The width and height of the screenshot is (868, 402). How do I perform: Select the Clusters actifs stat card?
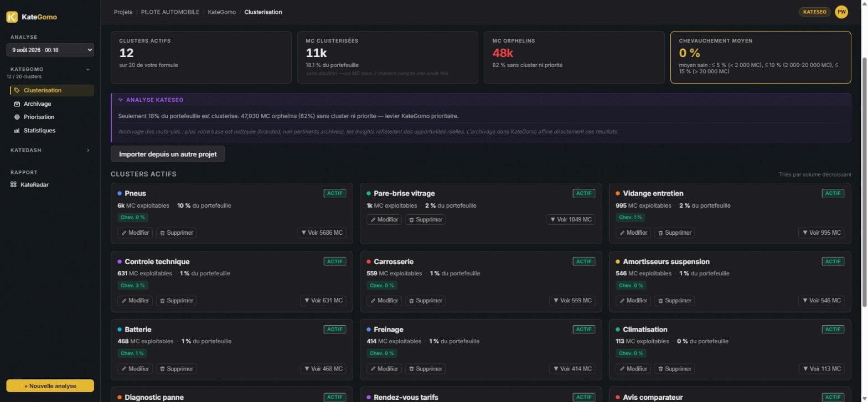point(201,57)
